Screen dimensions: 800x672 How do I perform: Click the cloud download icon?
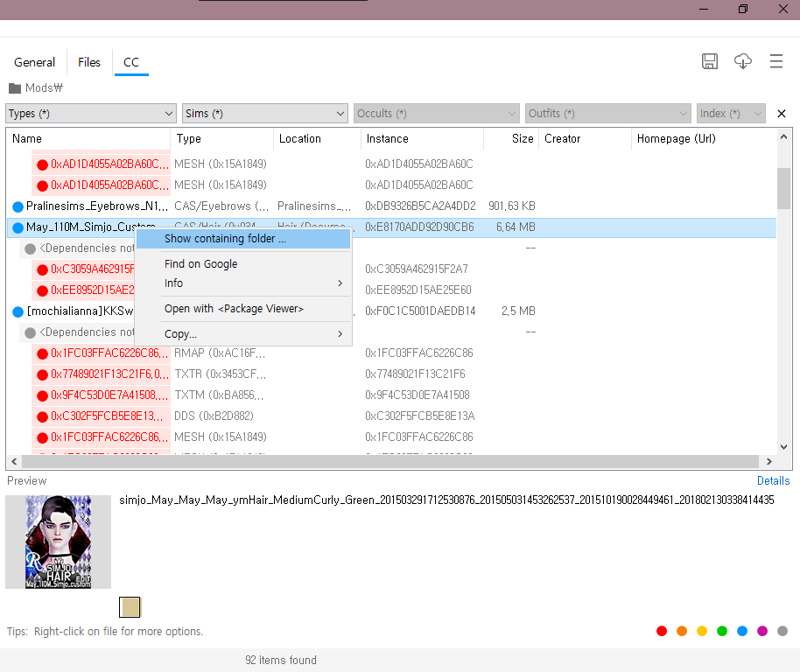click(x=743, y=61)
